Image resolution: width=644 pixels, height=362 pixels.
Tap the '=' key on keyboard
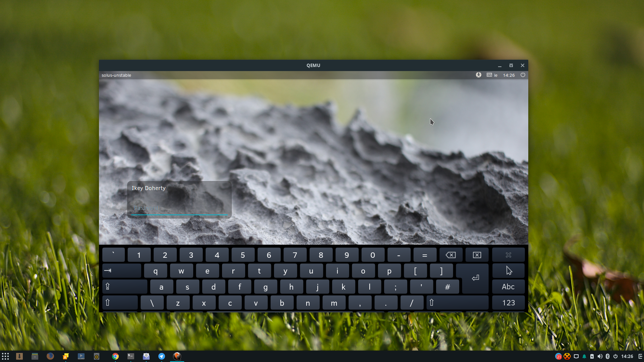point(425,255)
